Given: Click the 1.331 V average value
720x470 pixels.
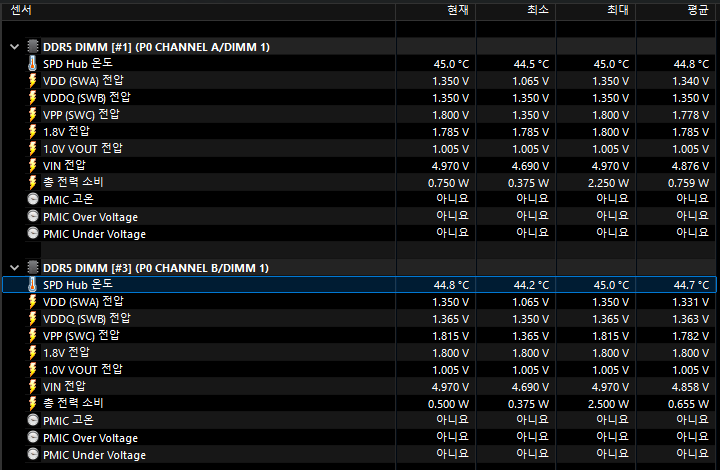Looking at the screenshot, I should tap(691, 302).
